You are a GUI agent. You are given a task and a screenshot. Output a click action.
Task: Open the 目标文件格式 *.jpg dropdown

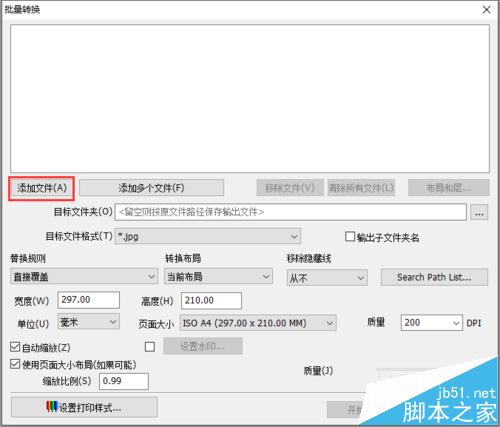click(x=208, y=236)
